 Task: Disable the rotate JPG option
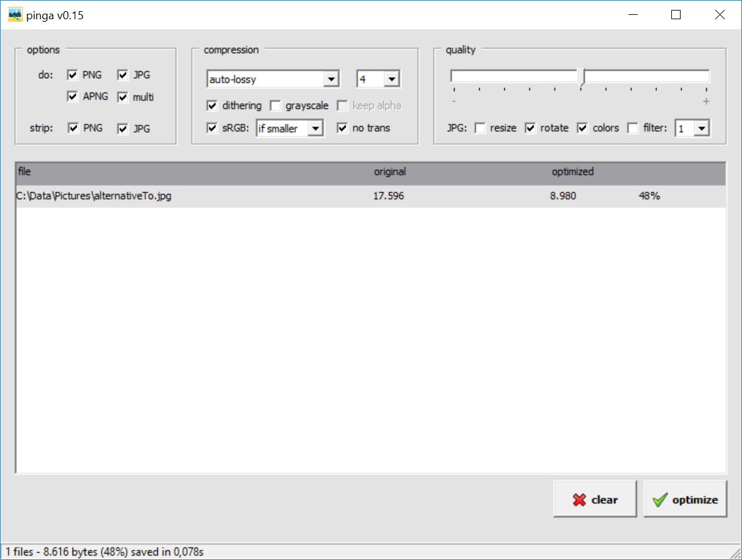530,128
